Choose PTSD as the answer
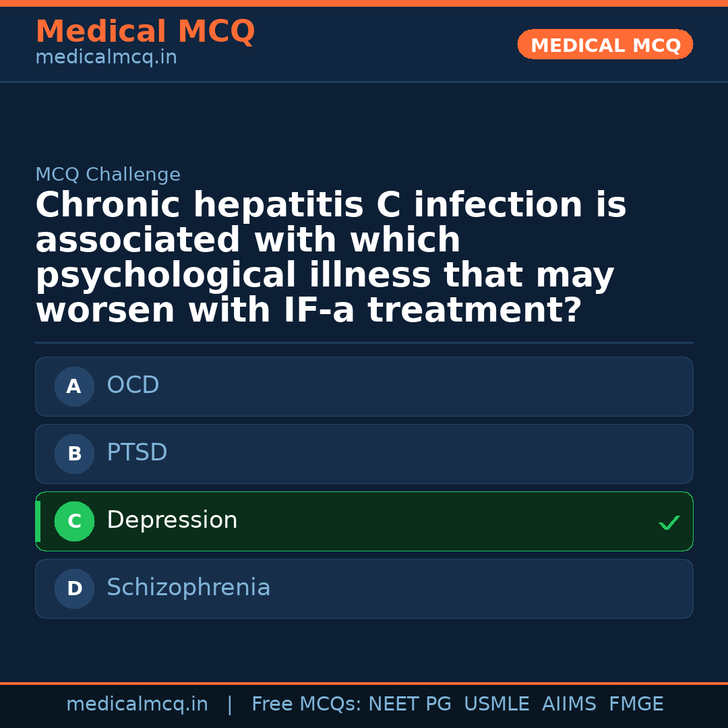This screenshot has height=728, width=728. pyautogui.click(x=364, y=454)
